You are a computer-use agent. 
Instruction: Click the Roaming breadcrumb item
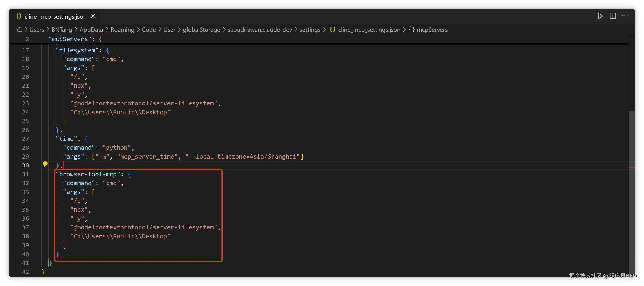[122, 30]
